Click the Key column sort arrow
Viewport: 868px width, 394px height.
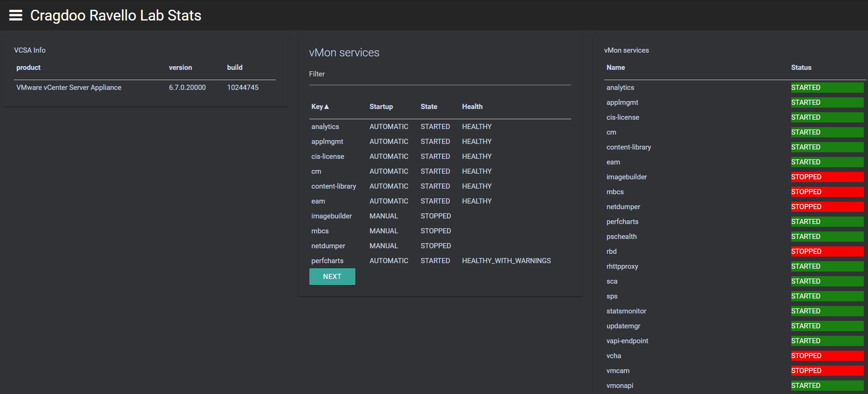tap(327, 107)
